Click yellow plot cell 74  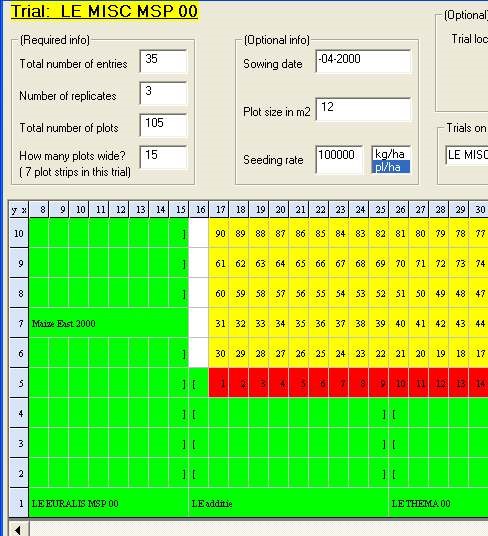tap(479, 263)
